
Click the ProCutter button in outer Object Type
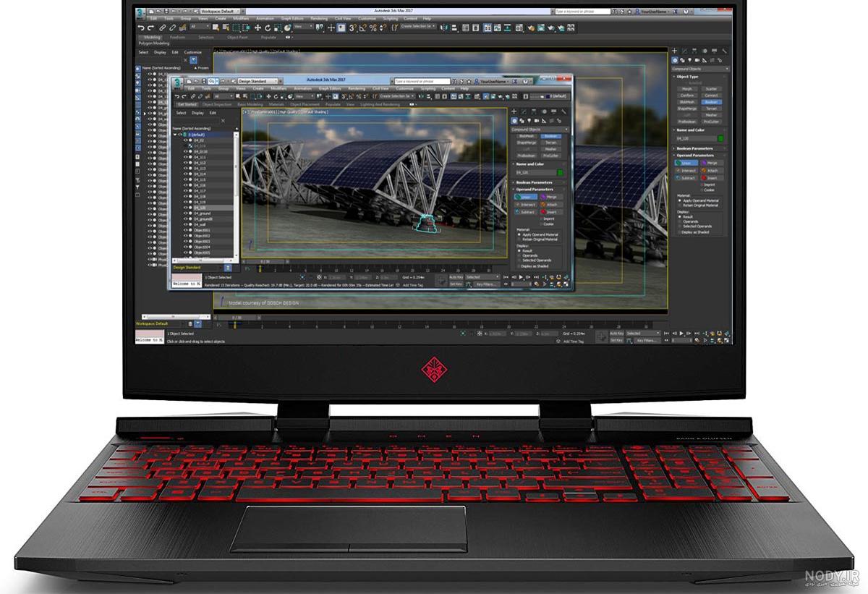tap(712, 122)
